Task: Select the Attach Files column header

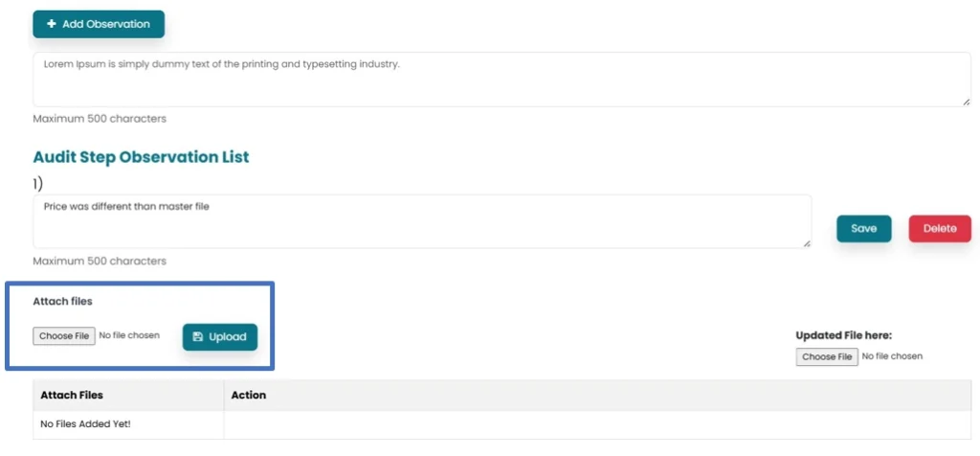Action: [72, 395]
